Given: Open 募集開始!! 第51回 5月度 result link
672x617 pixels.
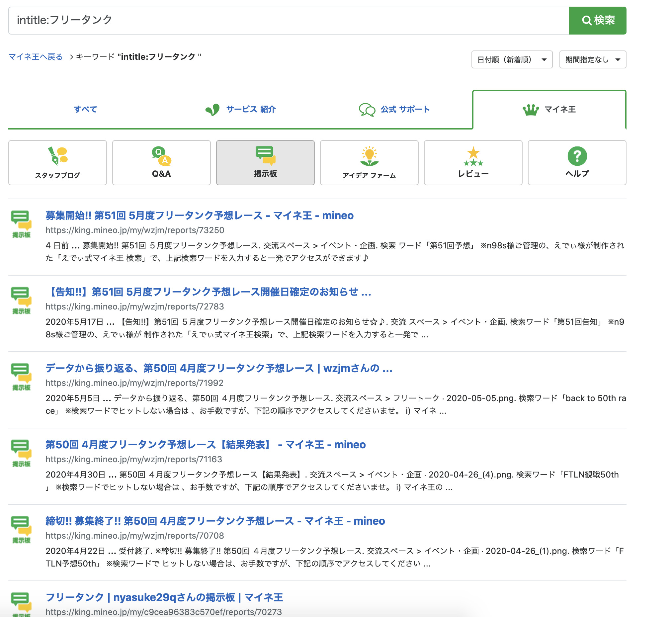Looking at the screenshot, I should tap(199, 216).
